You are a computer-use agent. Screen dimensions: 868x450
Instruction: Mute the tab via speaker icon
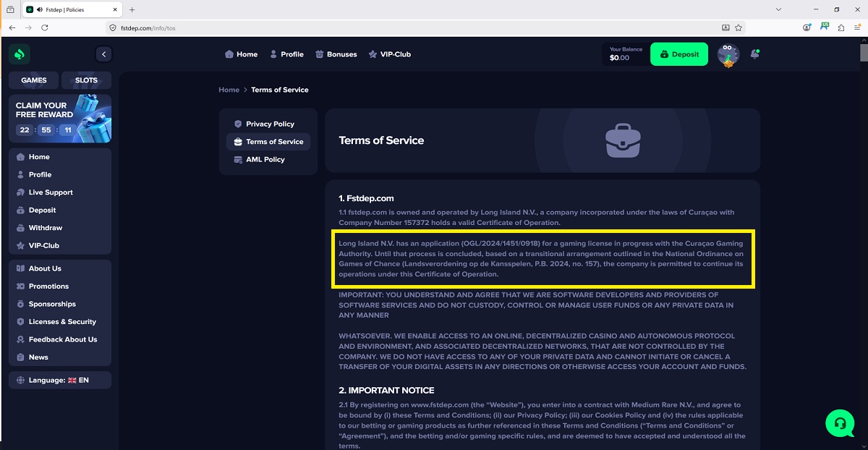pos(38,9)
